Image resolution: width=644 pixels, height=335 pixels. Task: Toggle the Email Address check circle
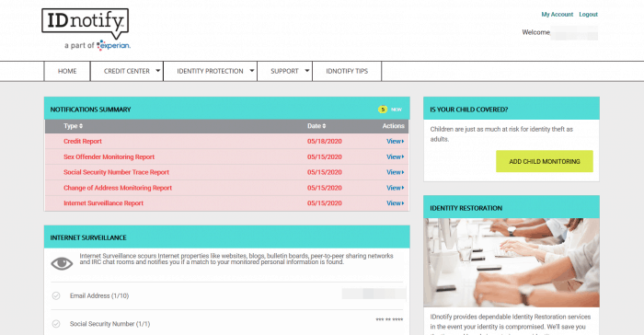(x=56, y=295)
